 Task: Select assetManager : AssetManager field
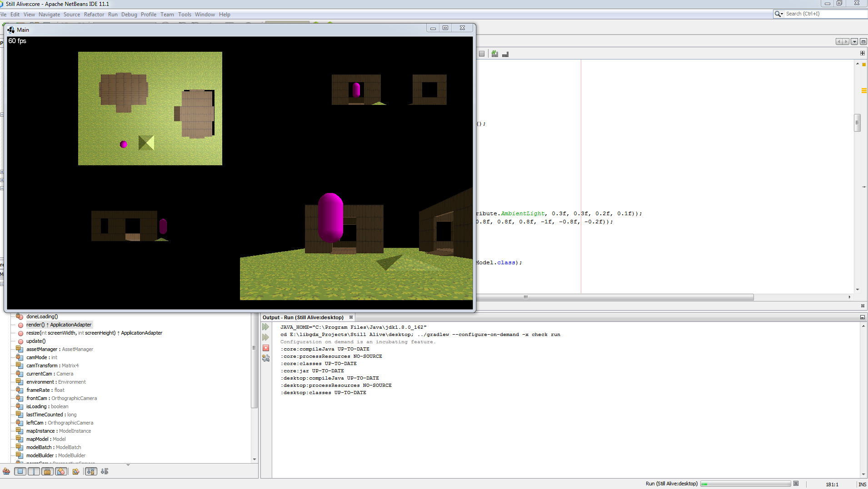click(60, 349)
